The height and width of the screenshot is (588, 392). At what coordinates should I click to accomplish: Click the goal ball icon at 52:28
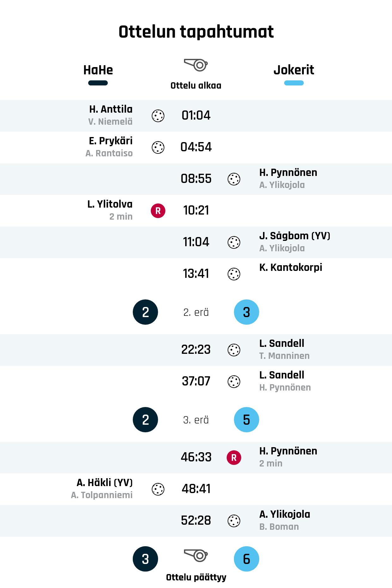pos(234,521)
